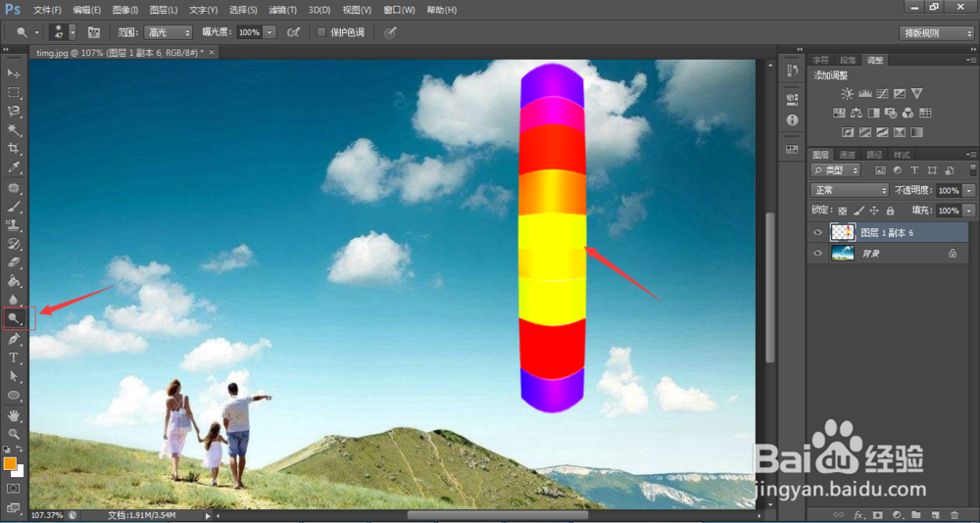
Task: Open workspace 排版规则 dropdown
Action: 936,32
